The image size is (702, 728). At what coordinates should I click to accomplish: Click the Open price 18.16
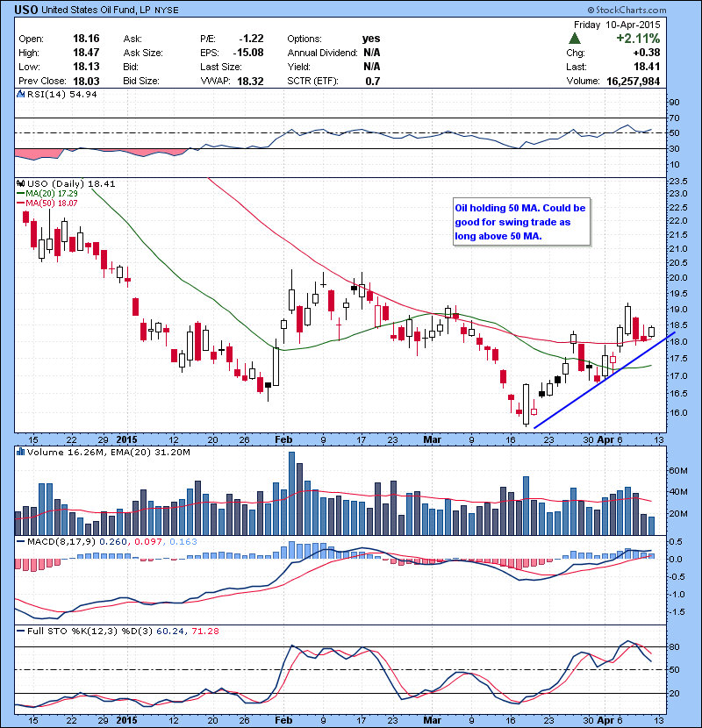click(86, 39)
